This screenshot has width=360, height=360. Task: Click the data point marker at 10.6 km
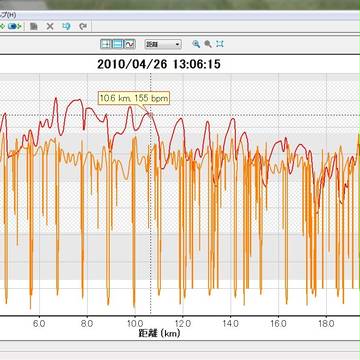click(150, 115)
